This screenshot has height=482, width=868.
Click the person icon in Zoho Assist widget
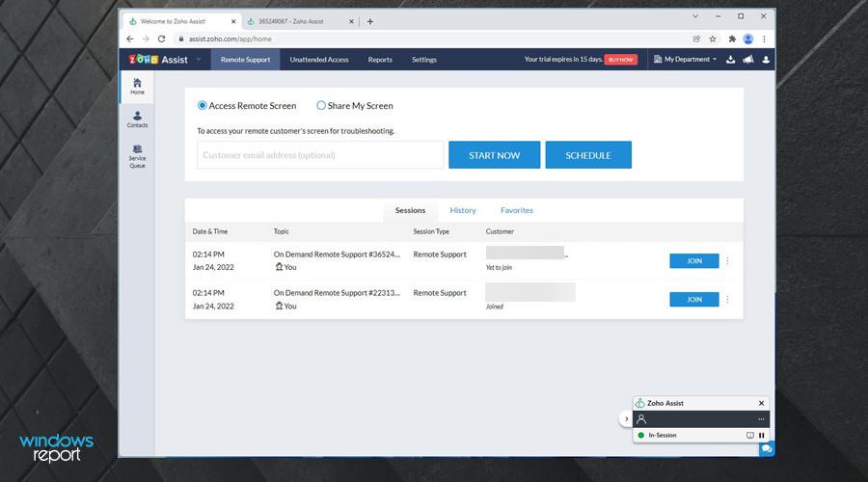[x=641, y=419]
